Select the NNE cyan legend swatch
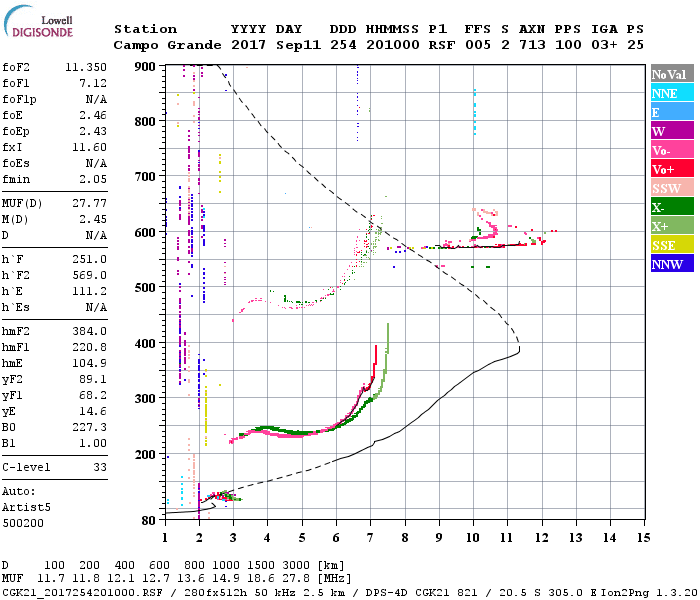 pyautogui.click(x=672, y=93)
